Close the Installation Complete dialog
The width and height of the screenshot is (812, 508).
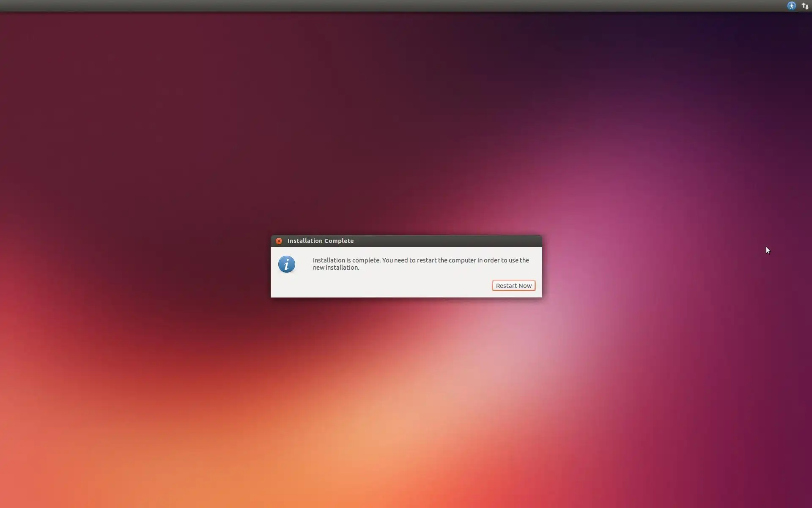point(279,241)
